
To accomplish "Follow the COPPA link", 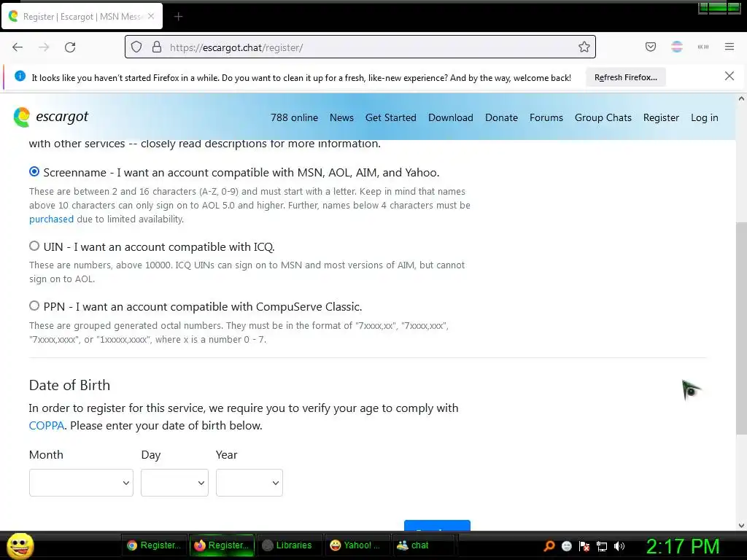I will (46, 425).
